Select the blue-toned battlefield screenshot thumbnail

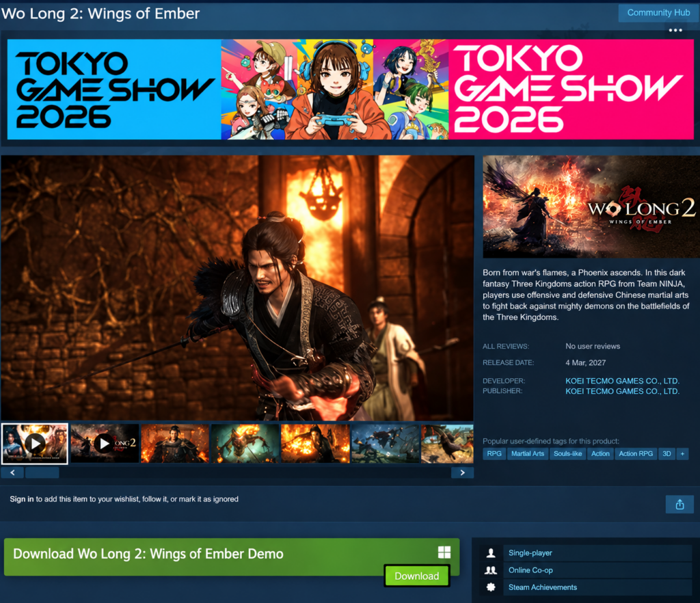tap(385, 444)
